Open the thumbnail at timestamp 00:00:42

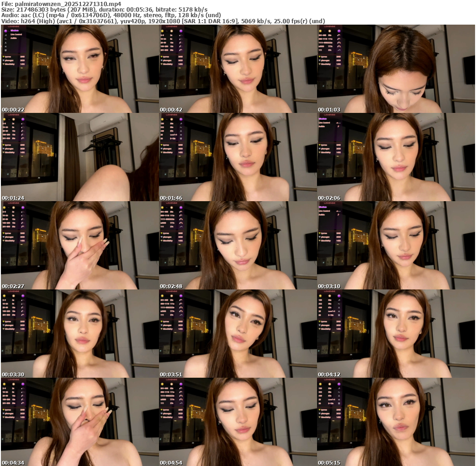point(238,69)
